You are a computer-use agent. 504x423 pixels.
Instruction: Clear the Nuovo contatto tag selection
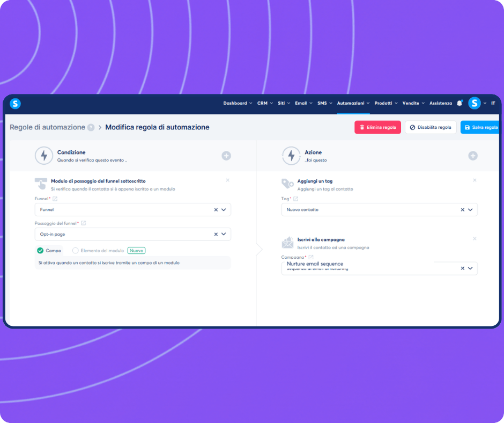point(463,210)
